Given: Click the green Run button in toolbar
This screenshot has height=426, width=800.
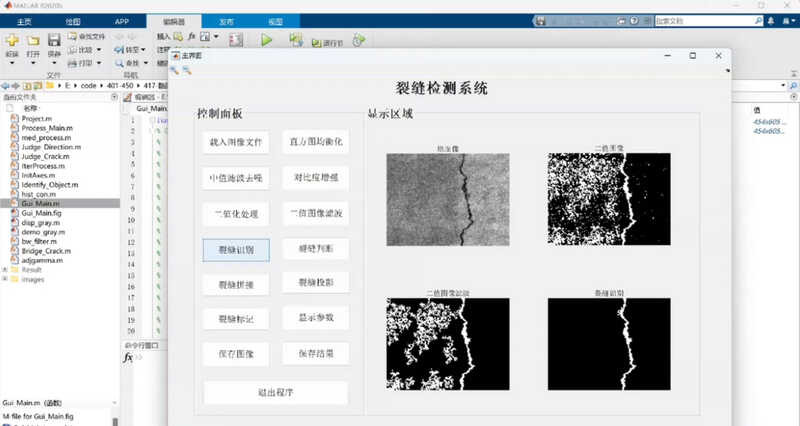Looking at the screenshot, I should point(266,40).
